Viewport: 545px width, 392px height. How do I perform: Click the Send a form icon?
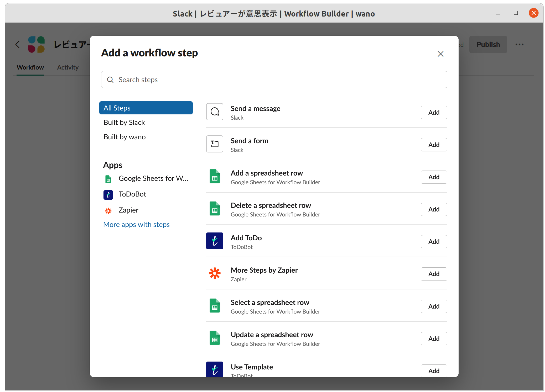tap(215, 144)
